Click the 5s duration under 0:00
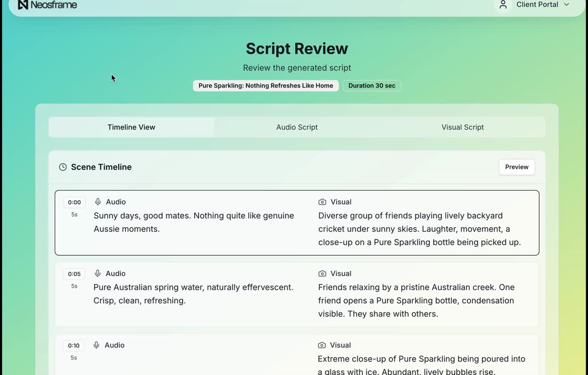Screen dimensions: 588x375 pyautogui.click(x=74, y=215)
